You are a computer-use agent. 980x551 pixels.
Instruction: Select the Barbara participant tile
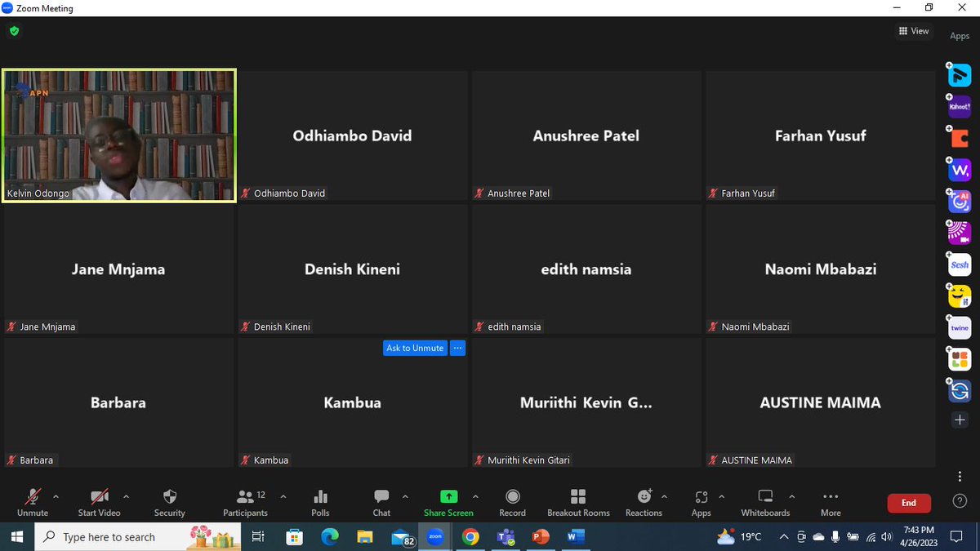[118, 402]
